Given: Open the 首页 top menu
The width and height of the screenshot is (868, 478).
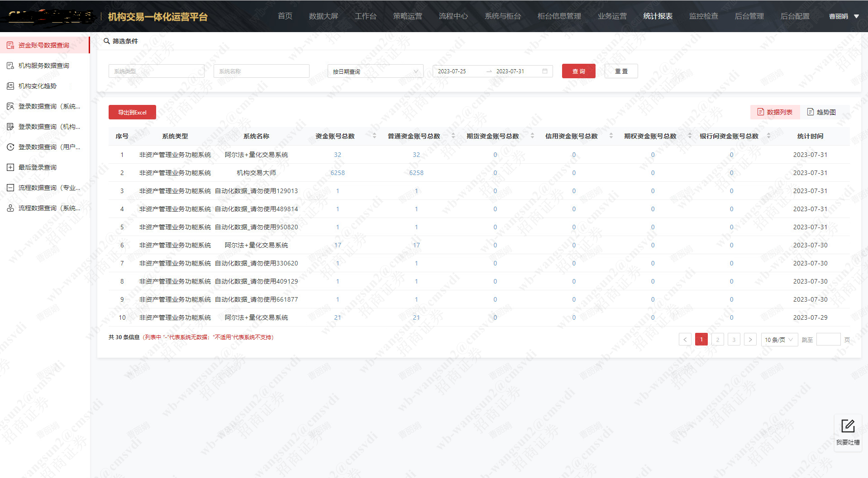Looking at the screenshot, I should tap(285, 16).
